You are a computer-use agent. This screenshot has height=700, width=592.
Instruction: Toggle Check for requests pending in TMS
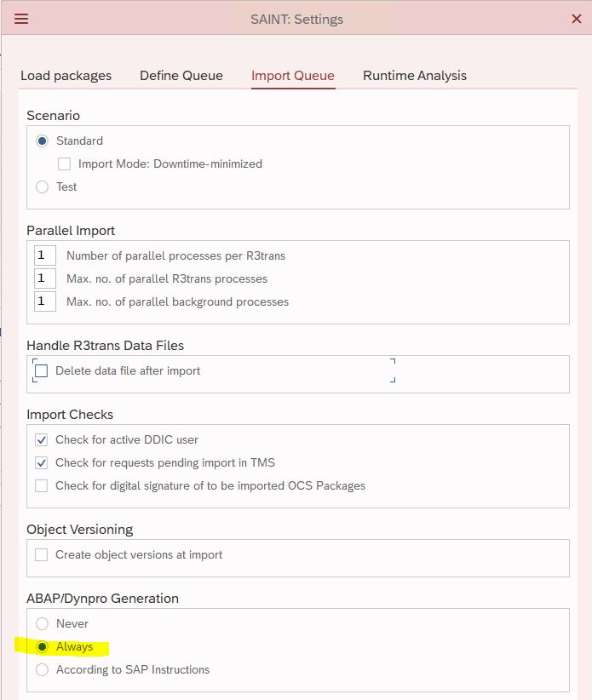coord(41,463)
